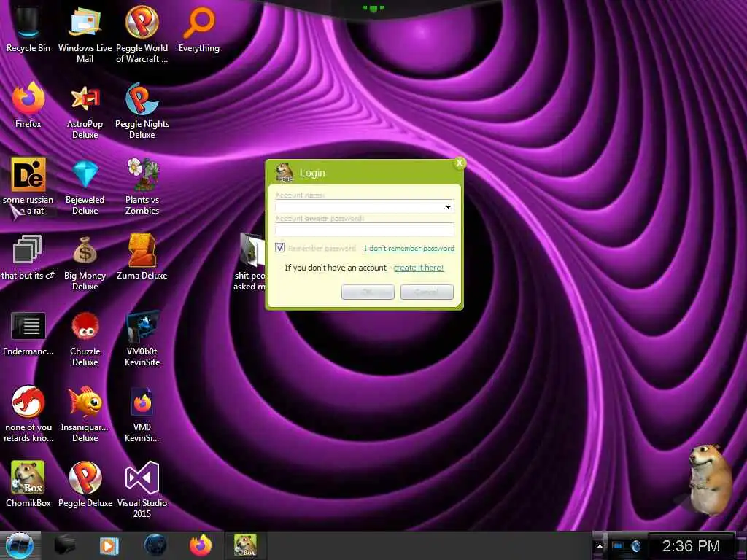Click the dark globe taskbar icon
The image size is (747, 560).
(155, 545)
